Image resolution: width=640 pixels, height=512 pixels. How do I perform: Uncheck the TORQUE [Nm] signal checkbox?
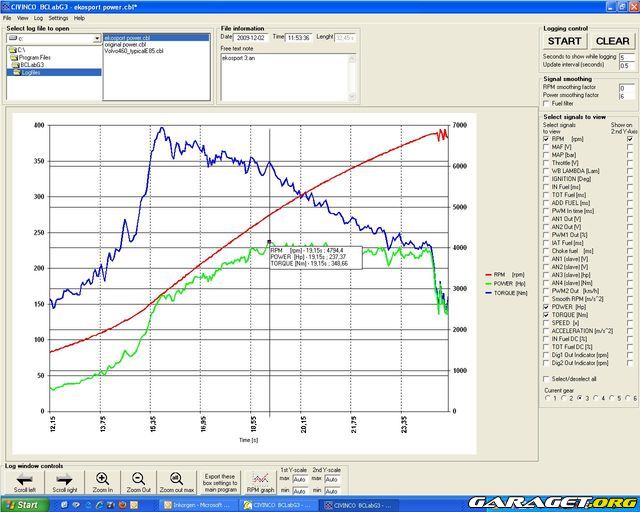click(x=546, y=314)
